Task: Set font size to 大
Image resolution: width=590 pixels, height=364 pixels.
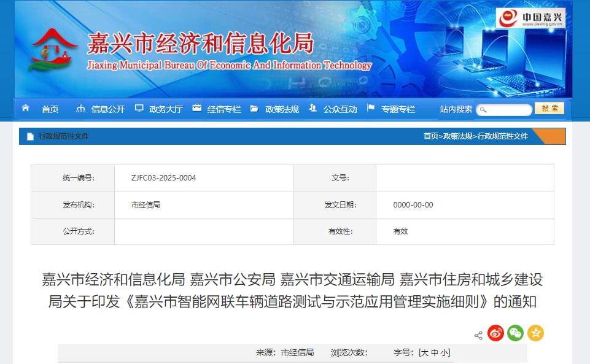Action: [x=424, y=353]
